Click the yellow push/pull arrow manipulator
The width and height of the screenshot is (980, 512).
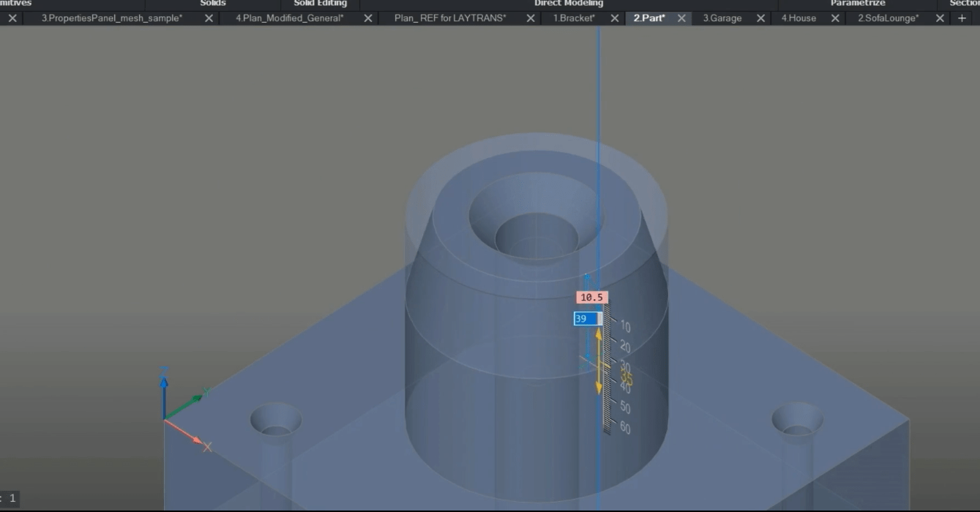[599, 361]
